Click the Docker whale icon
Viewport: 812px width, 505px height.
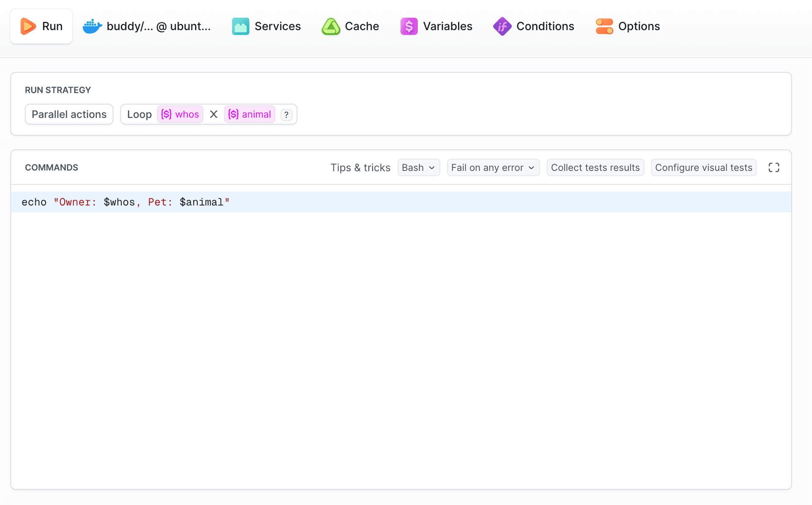(x=92, y=26)
